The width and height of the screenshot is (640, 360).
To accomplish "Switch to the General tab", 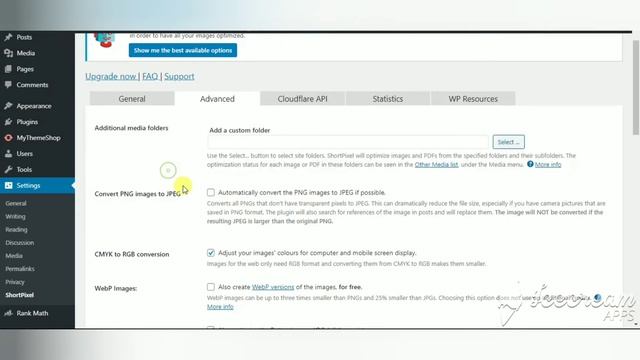I will 132,99.
